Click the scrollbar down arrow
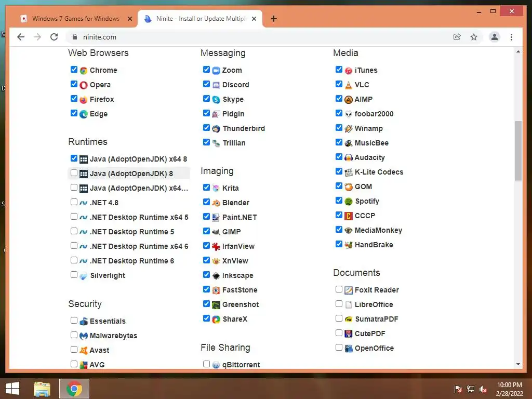The image size is (532, 399). [518, 364]
